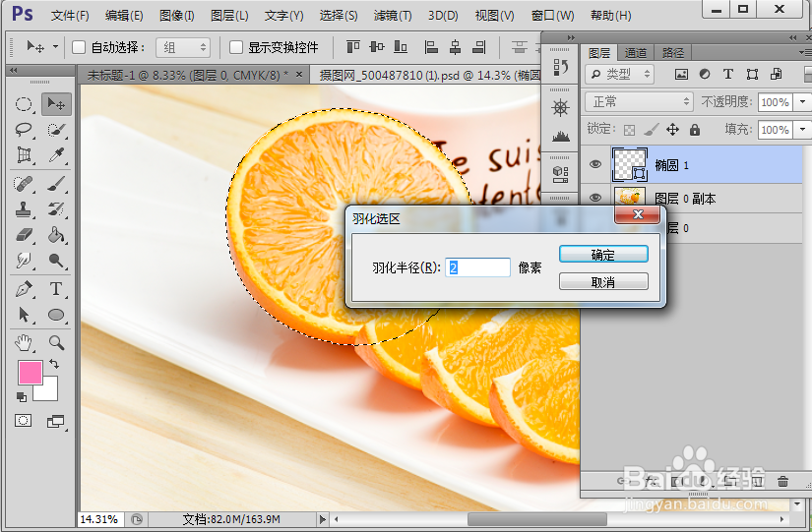
Task: Select the Hand tool
Action: pos(24,342)
